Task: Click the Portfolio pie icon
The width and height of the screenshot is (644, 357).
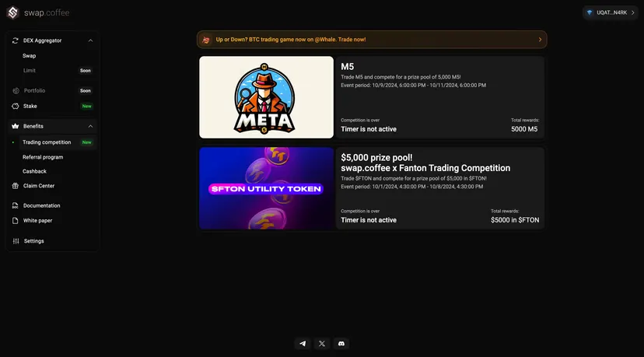Action: 16,91
